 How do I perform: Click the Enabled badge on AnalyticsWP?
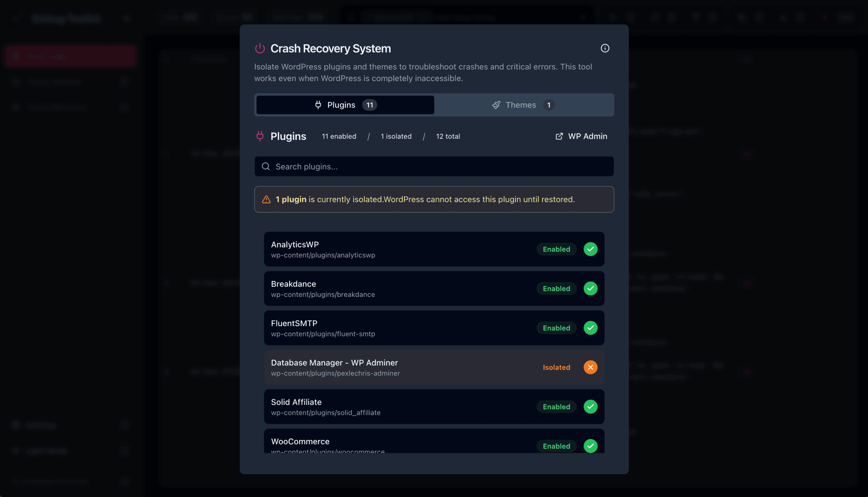click(x=556, y=249)
